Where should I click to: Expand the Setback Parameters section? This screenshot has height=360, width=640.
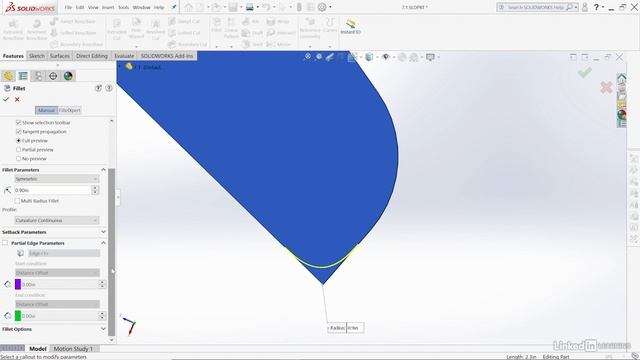pos(103,232)
